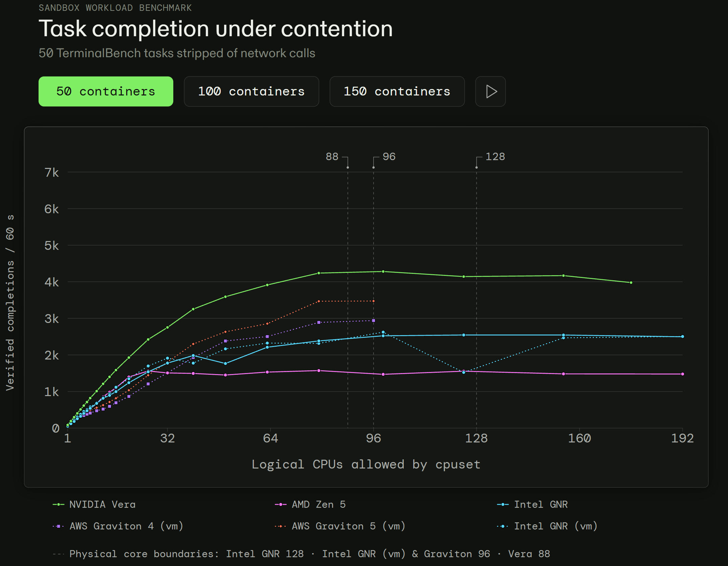Click the '192' x-axis tick label
Screen dimensions: 728x566
click(x=682, y=438)
